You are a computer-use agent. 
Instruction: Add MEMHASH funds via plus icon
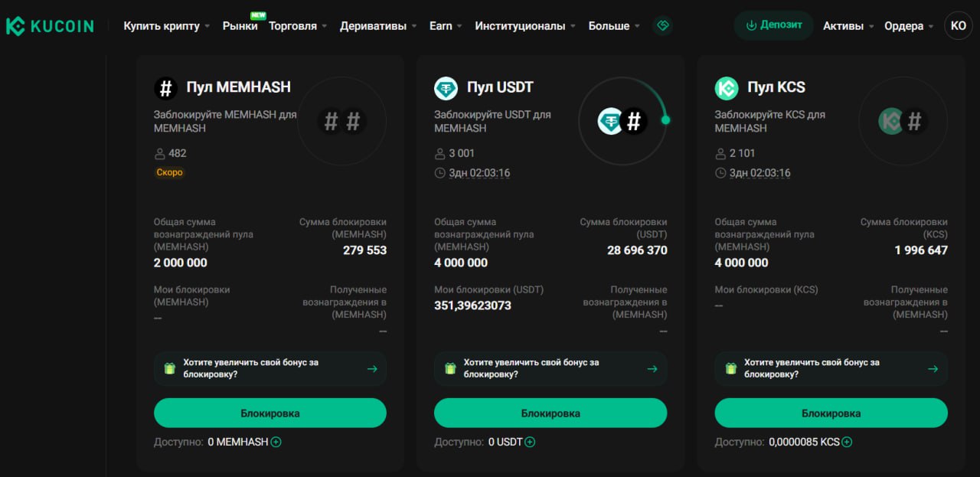pyautogui.click(x=276, y=442)
